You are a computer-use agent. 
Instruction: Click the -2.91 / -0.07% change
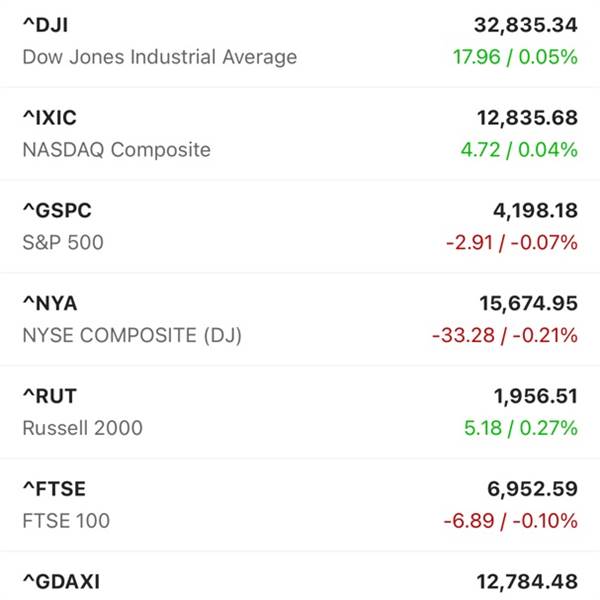510,242
